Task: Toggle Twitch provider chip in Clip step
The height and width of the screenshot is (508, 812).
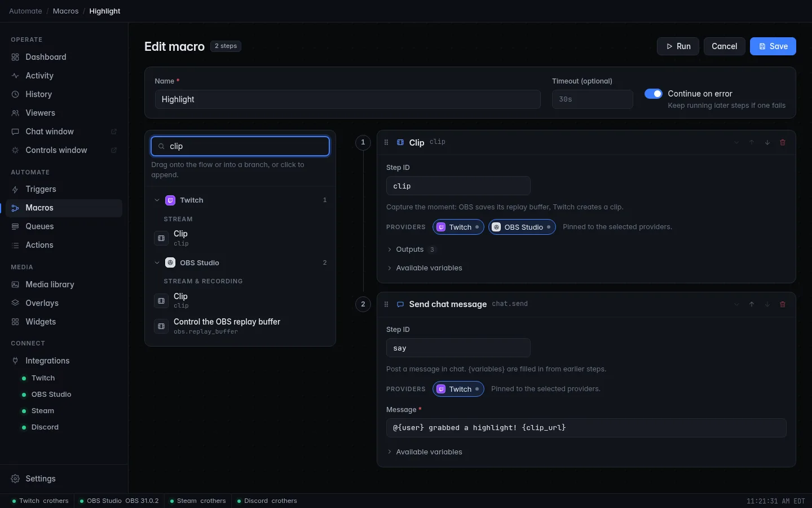Action: point(458,227)
